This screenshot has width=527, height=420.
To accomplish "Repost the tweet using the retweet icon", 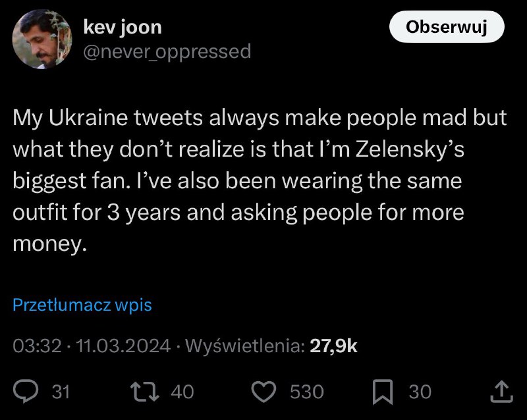I will [144, 392].
